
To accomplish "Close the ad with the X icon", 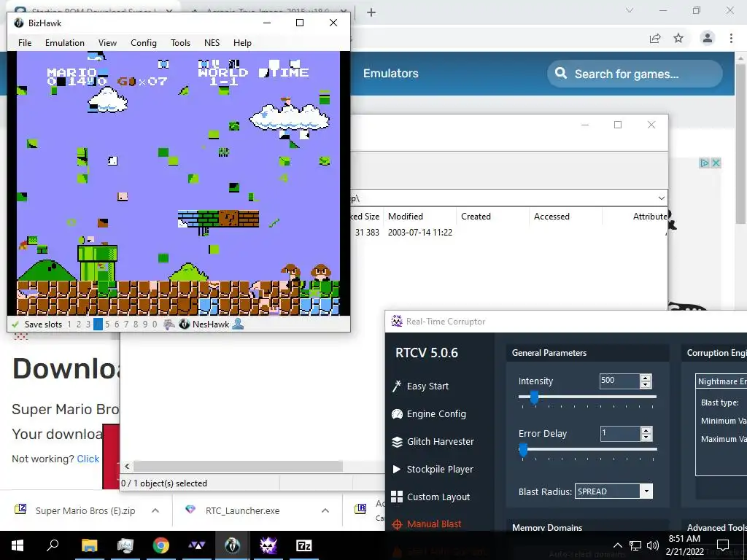I will (716, 163).
